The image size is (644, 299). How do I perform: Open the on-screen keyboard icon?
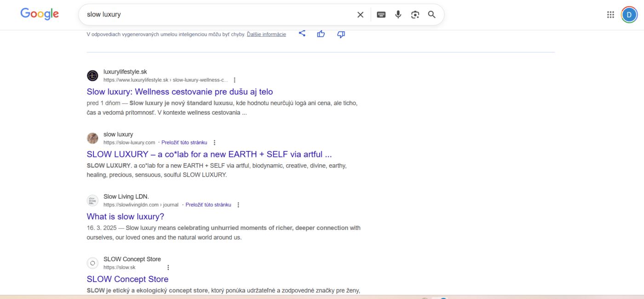(x=381, y=14)
